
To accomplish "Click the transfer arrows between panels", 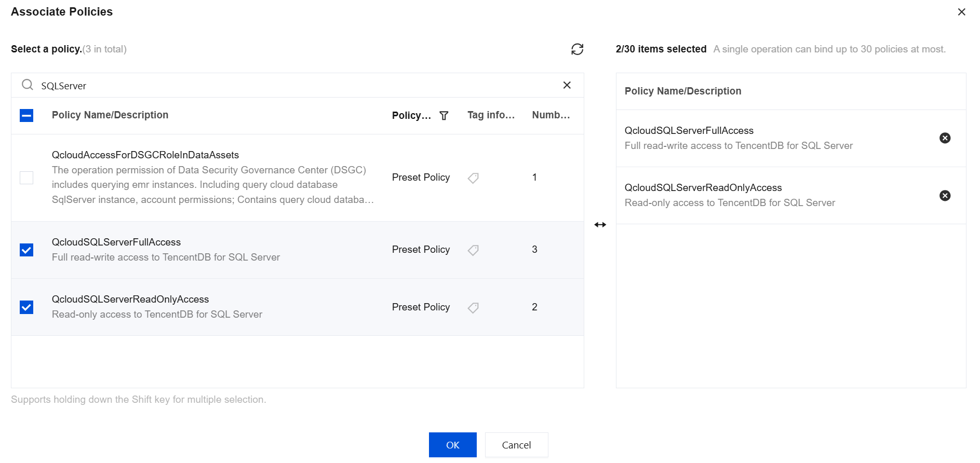I will coord(600,225).
